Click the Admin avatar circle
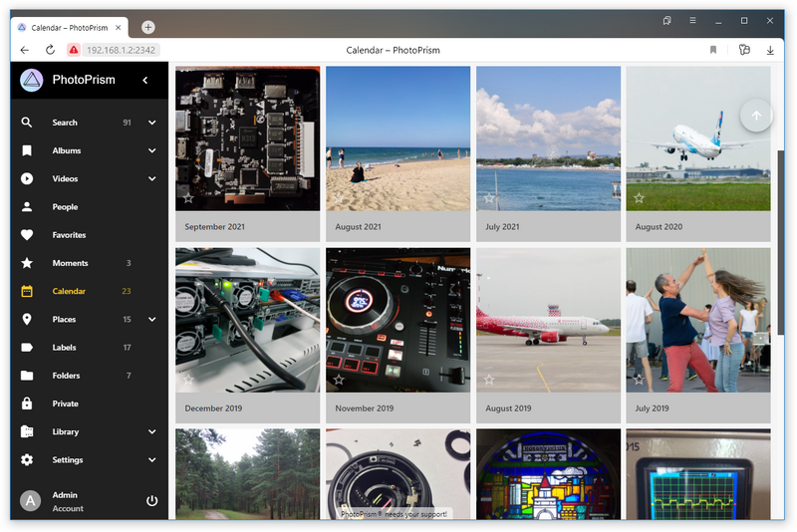The image size is (797, 532). (x=31, y=501)
